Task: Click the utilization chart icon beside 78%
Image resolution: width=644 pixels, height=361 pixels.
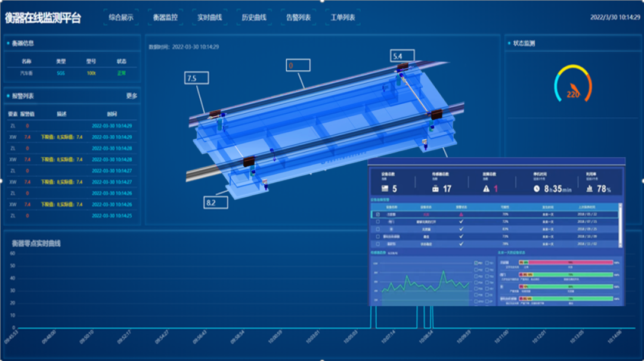Action: (589, 189)
